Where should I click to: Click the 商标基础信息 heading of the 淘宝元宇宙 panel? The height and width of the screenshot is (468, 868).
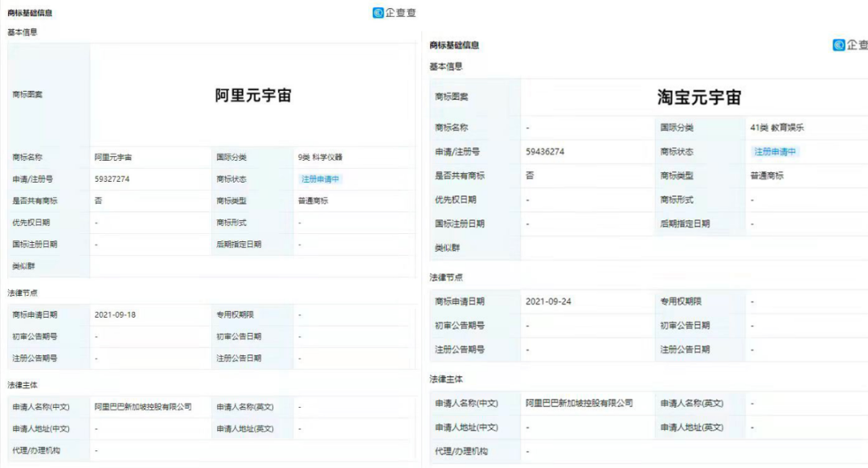pyautogui.click(x=454, y=45)
